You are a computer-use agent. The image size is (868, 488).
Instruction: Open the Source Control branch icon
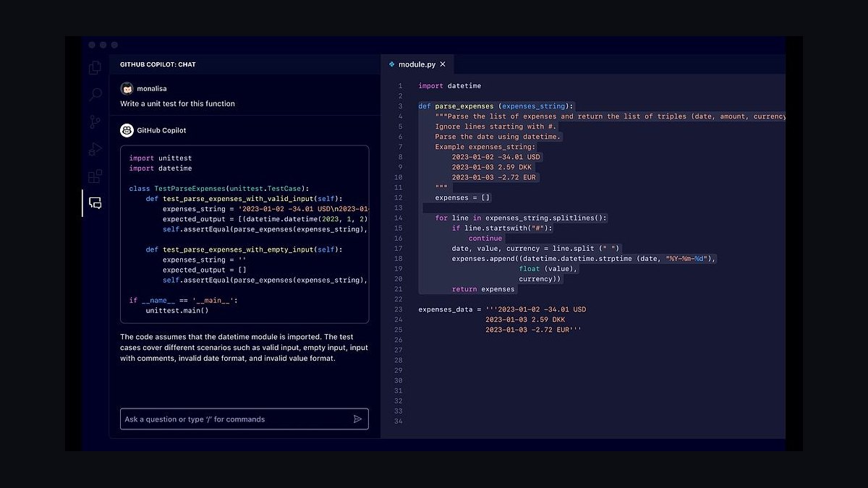pyautogui.click(x=95, y=121)
